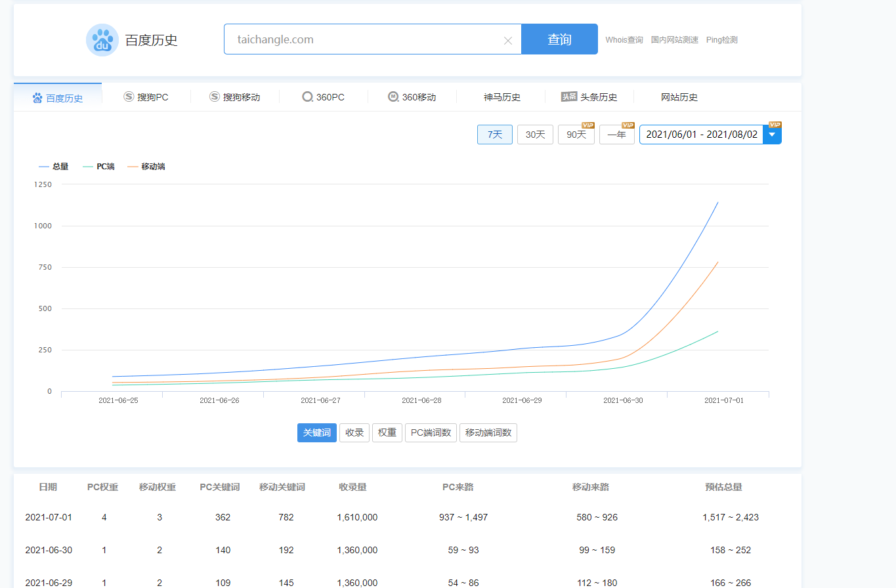Switch to the 网站历史 tab
The width and height of the screenshot is (896, 588).
click(x=679, y=97)
